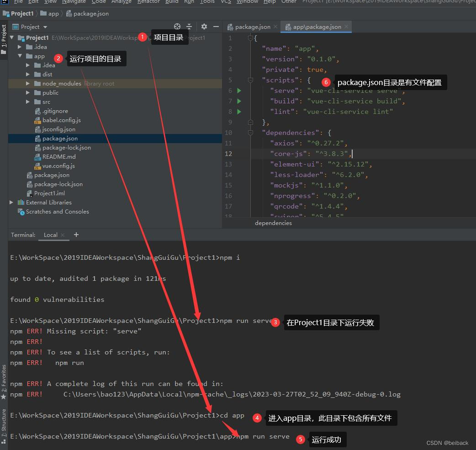Image resolution: width=476 pixels, height=450 pixels.
Task: Click line number 12 in the gutter
Action: coord(228,154)
